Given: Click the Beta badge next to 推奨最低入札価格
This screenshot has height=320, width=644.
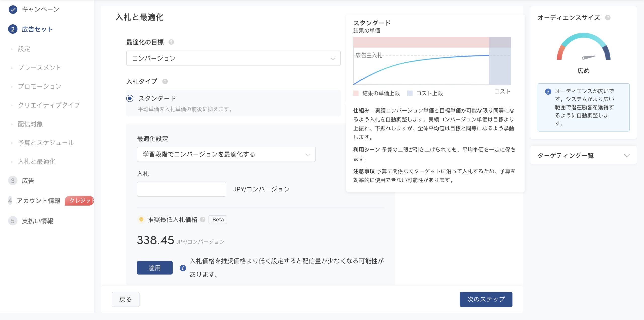Looking at the screenshot, I should 217,220.
